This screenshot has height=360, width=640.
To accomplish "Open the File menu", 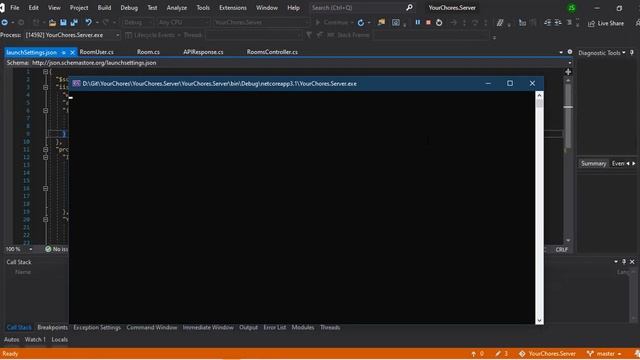I will (15, 8).
